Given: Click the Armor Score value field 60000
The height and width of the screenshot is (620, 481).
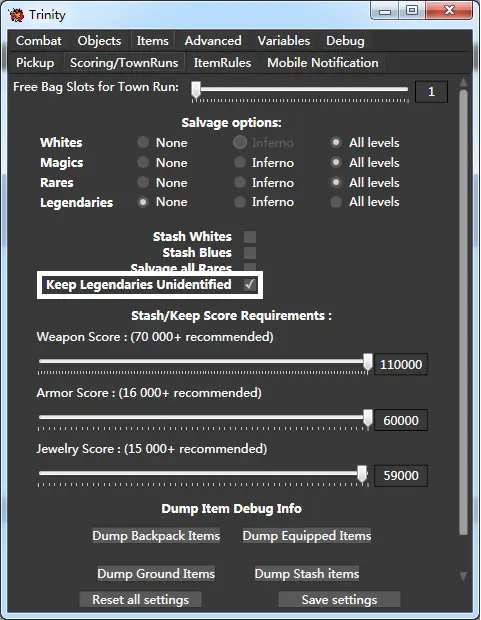Looking at the screenshot, I should 401,420.
